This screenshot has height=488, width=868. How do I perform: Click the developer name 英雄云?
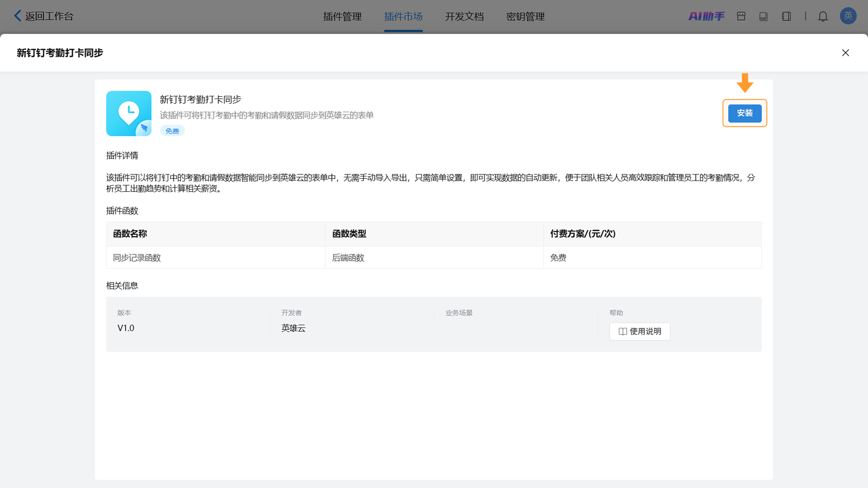click(x=293, y=328)
